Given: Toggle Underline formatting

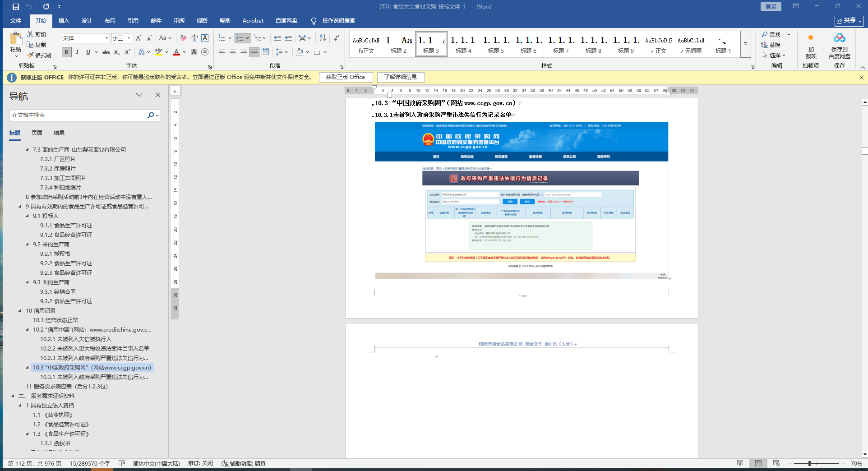Looking at the screenshot, I should 88,52.
